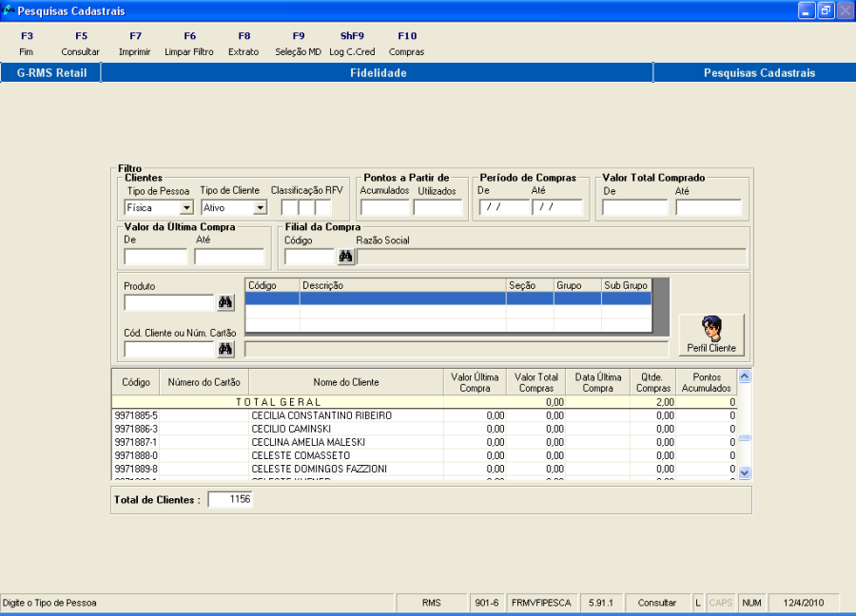Run the F5 Consultar command
This screenshot has height=616, width=856.
click(x=81, y=44)
